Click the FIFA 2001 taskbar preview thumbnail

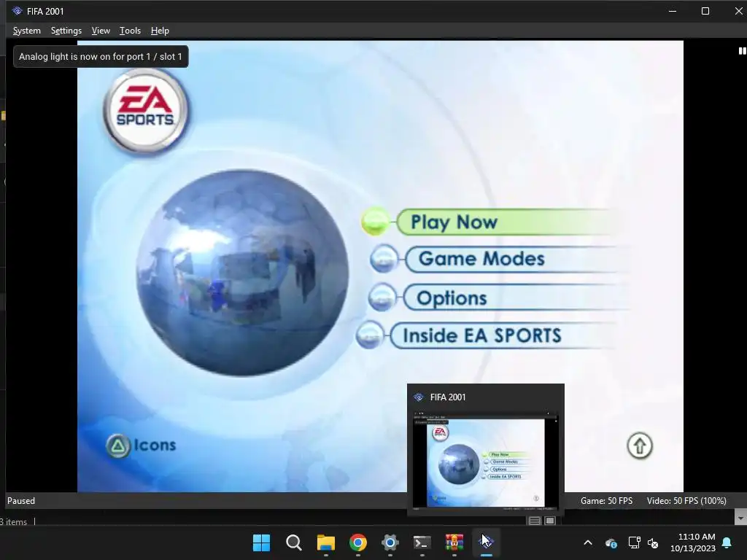(485, 459)
